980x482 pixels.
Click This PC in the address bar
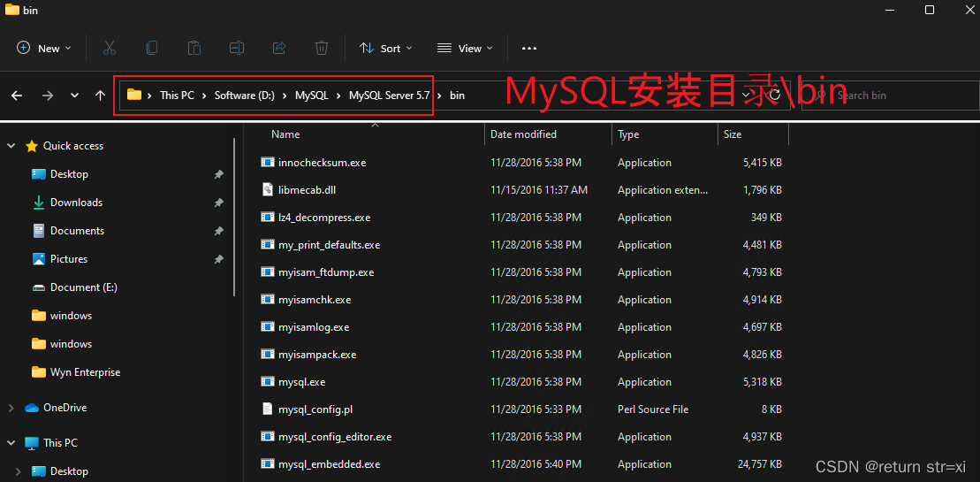[x=177, y=96]
